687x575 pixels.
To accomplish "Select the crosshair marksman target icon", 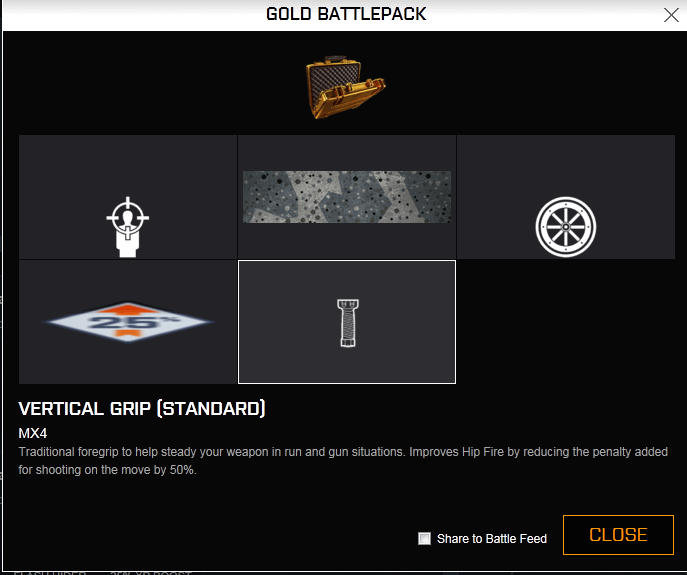I will click(x=127, y=227).
